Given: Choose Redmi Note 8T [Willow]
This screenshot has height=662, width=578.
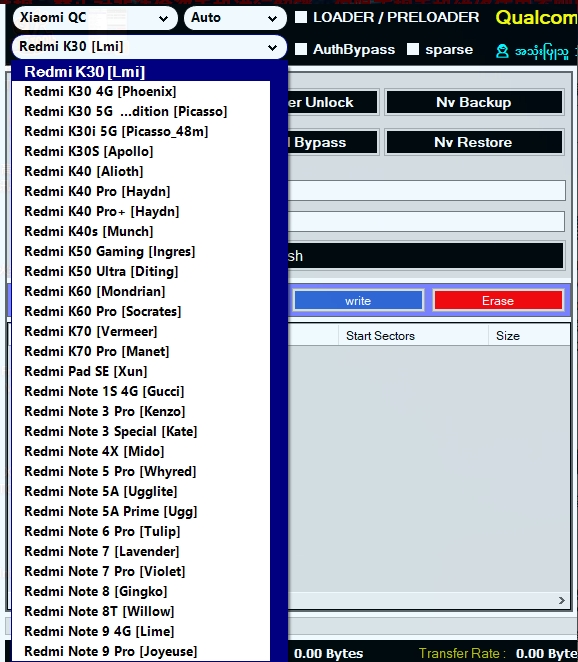Looking at the screenshot, I should pyautogui.click(x=141, y=611).
